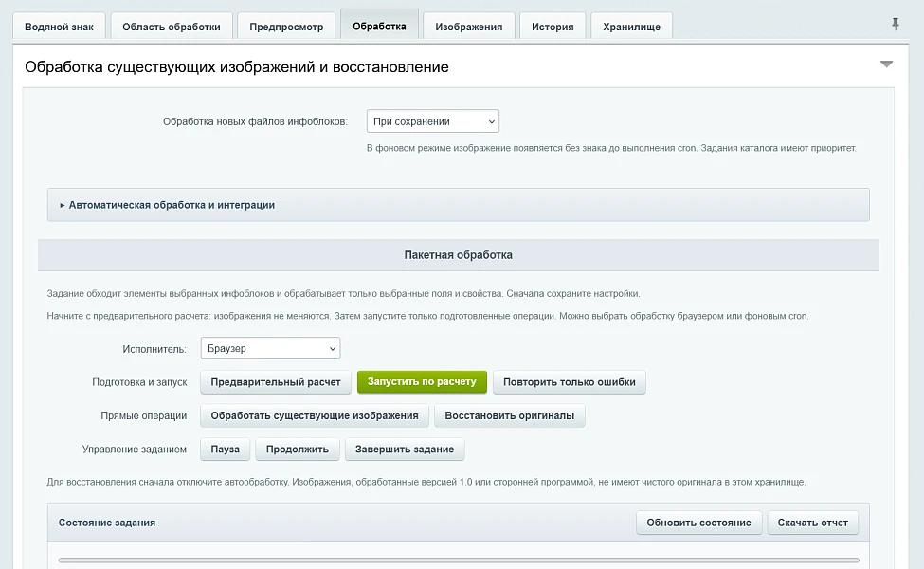Viewport: 924px width, 569px height.
Task: Resume the job with Продолжить
Action: click(x=298, y=450)
